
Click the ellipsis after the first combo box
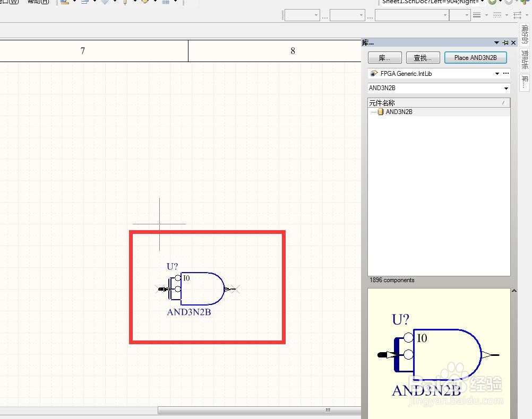tap(325, 17)
